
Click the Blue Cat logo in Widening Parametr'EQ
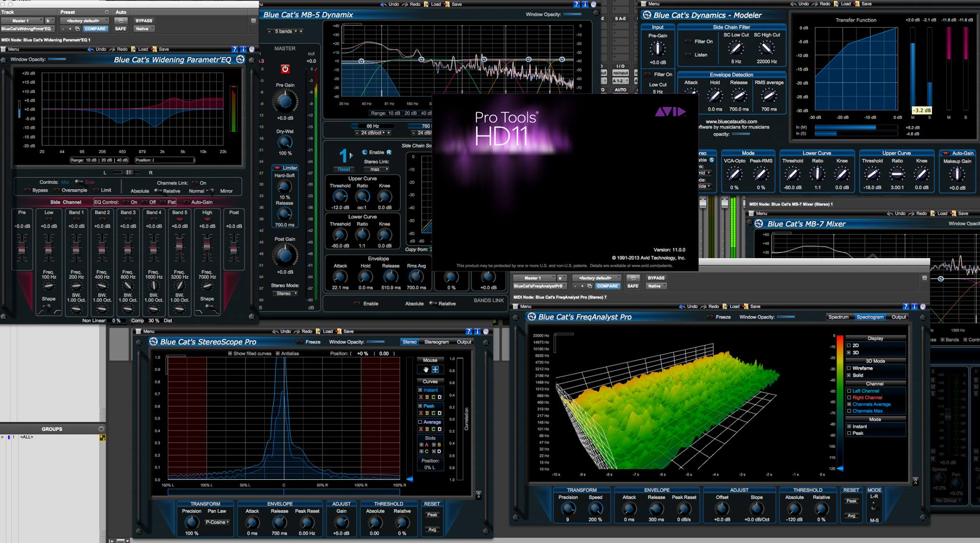[x=240, y=59]
